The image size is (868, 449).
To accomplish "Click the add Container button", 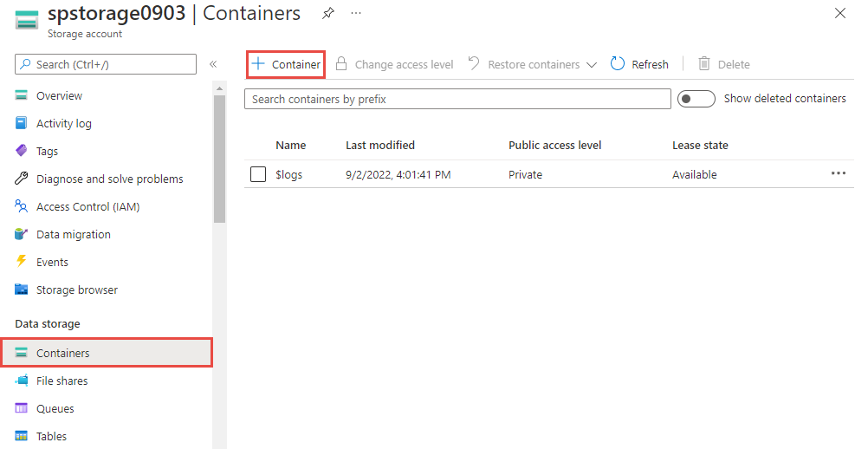I will (x=286, y=64).
